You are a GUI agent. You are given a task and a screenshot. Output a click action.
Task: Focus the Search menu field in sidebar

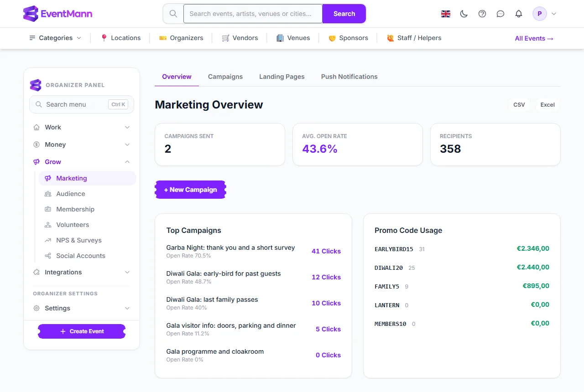pyautogui.click(x=82, y=104)
